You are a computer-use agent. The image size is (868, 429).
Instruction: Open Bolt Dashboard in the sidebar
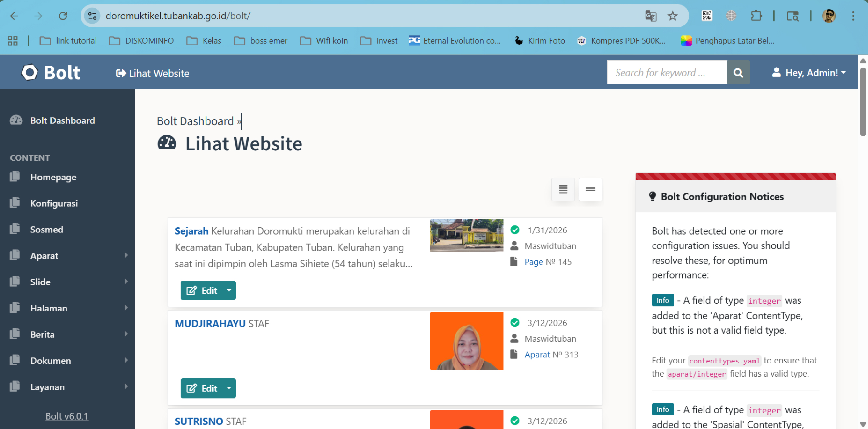tap(63, 121)
